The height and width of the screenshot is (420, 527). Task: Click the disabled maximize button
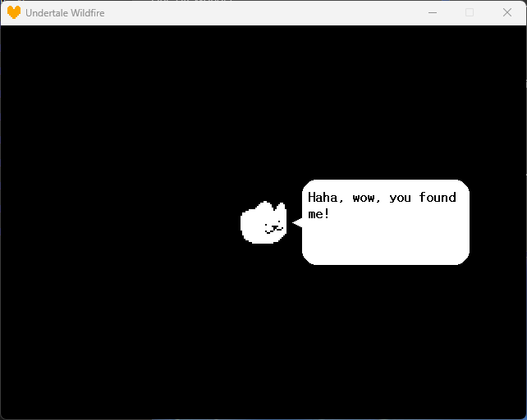coord(470,13)
